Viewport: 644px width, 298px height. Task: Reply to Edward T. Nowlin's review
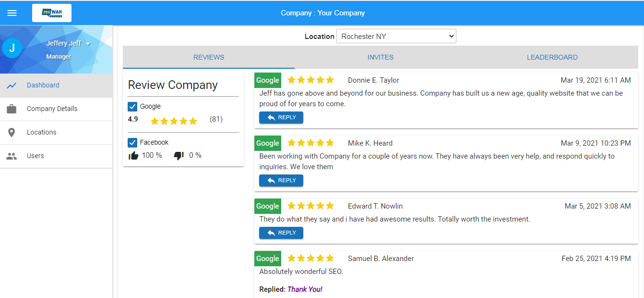pos(281,233)
